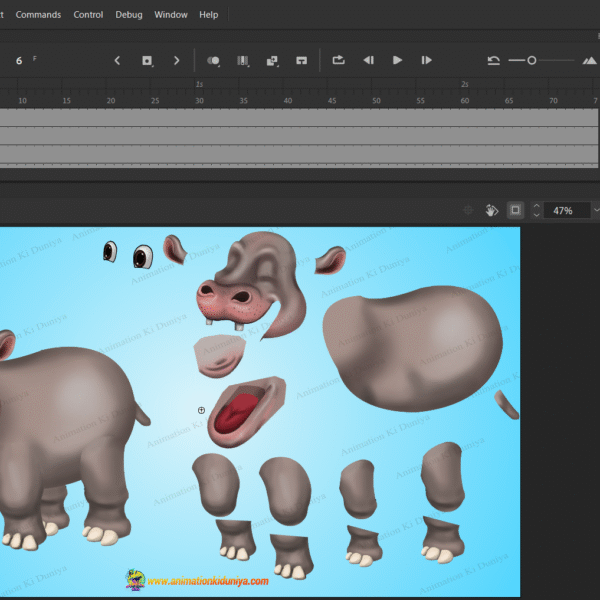600x600 pixels.
Task: Click the timeline zoom-in mountain icon
Action: [x=589, y=60]
